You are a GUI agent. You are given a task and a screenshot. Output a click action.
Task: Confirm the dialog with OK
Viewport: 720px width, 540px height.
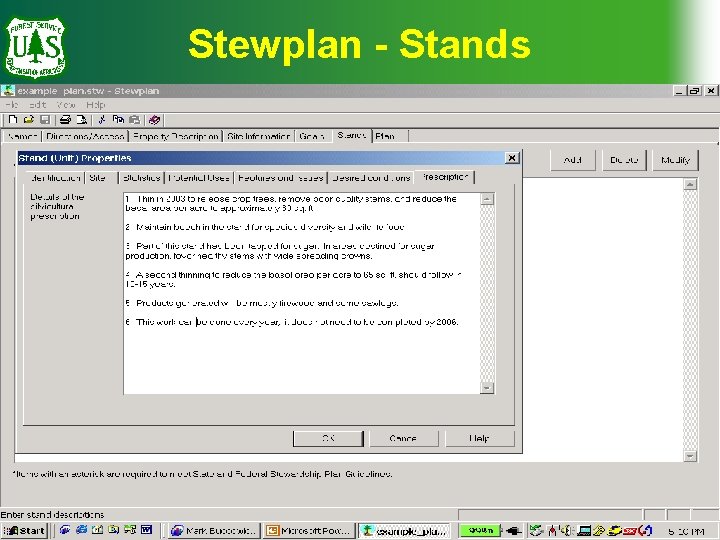328,439
